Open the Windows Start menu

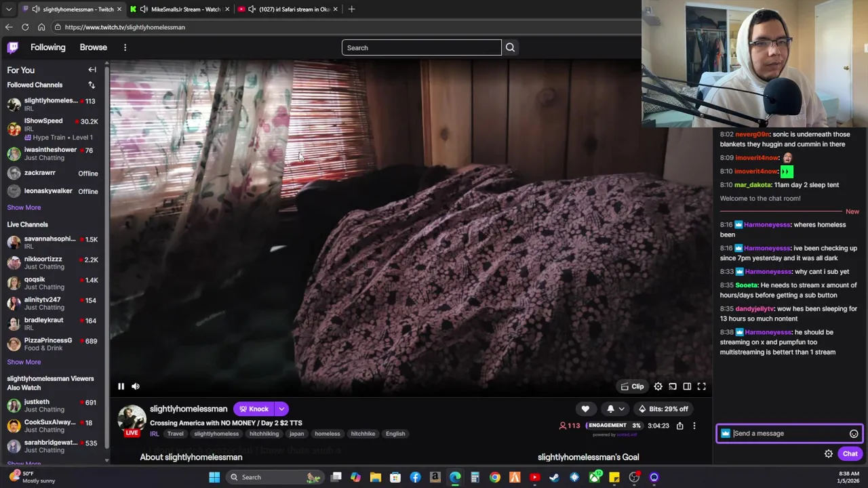tap(214, 477)
